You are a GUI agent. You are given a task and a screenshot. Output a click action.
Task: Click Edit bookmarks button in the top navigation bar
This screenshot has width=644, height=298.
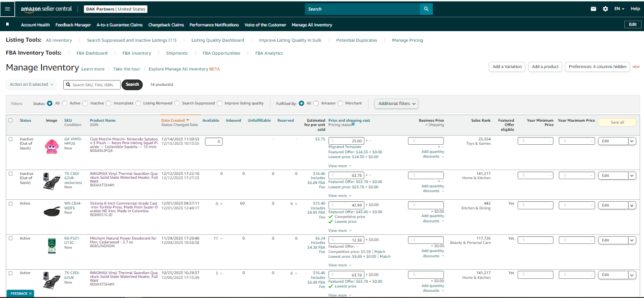point(633,24)
